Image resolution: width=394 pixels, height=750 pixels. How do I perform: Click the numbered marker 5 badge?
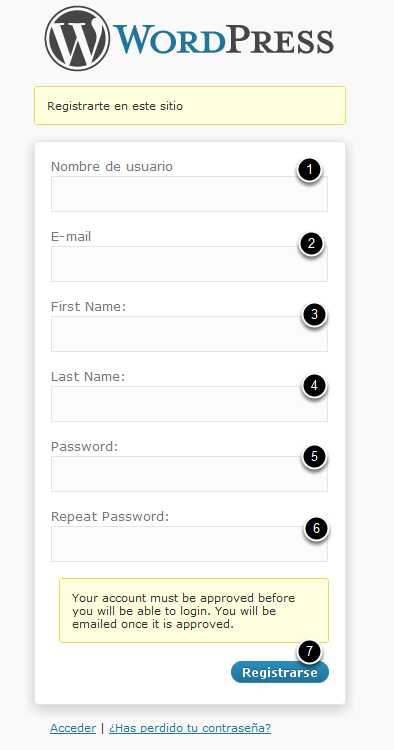tap(314, 456)
